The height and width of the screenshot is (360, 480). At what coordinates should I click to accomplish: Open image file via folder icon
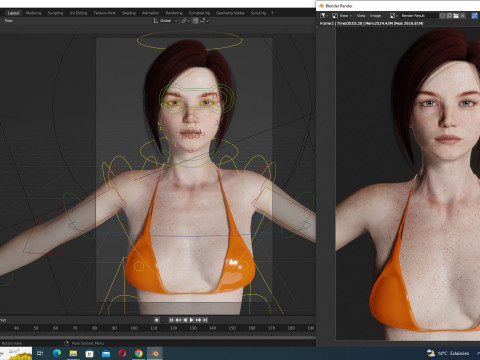point(456,16)
